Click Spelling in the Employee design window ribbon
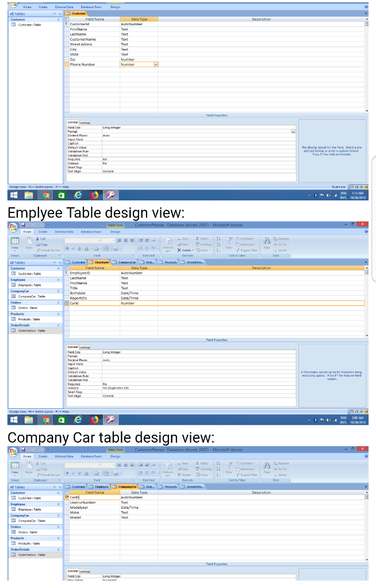This screenshot has height=588, width=376. 204,244
